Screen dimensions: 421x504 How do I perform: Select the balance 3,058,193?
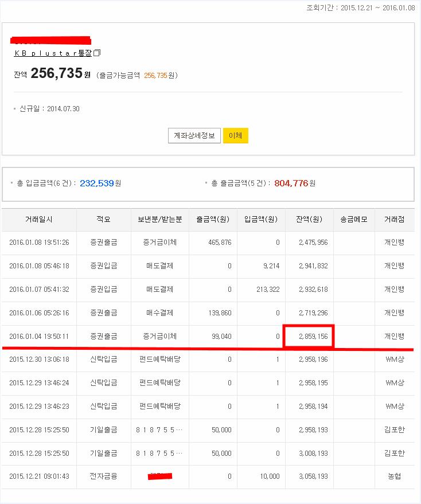pyautogui.click(x=313, y=476)
